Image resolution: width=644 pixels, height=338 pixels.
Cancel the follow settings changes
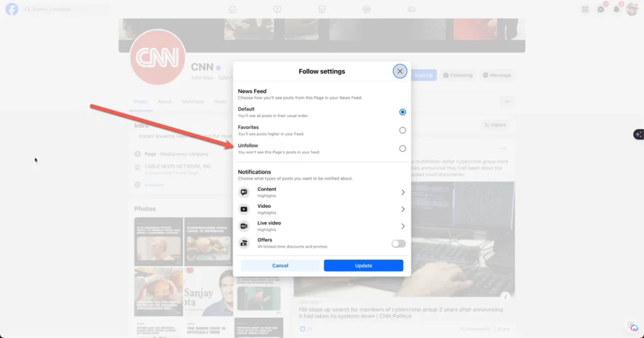pyautogui.click(x=280, y=266)
